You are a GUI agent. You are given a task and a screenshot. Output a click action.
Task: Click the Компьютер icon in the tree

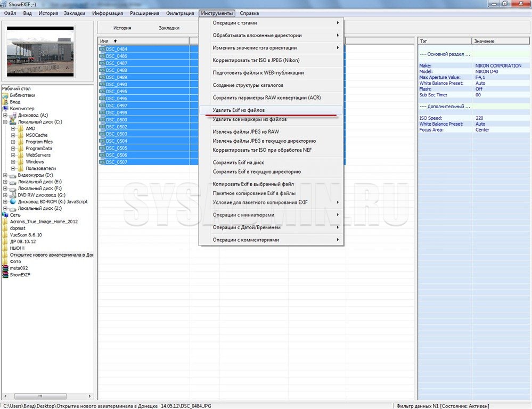tap(5, 109)
